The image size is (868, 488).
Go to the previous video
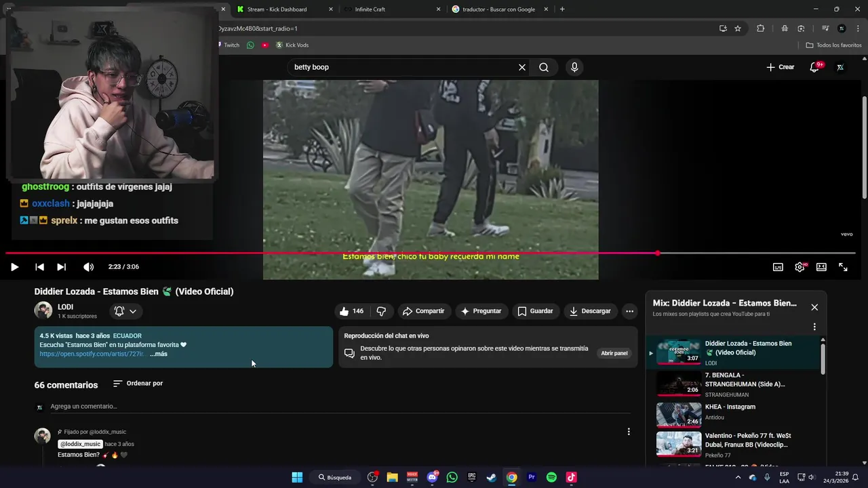(39, 267)
